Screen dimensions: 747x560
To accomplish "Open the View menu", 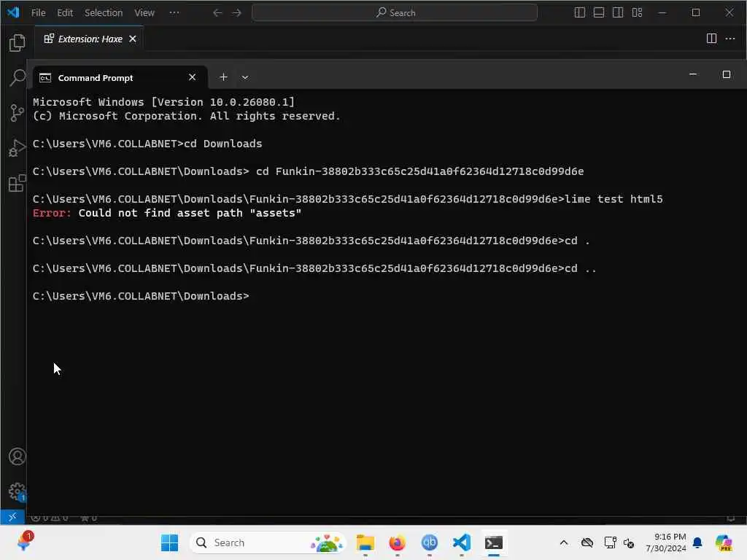I will pyautogui.click(x=144, y=13).
